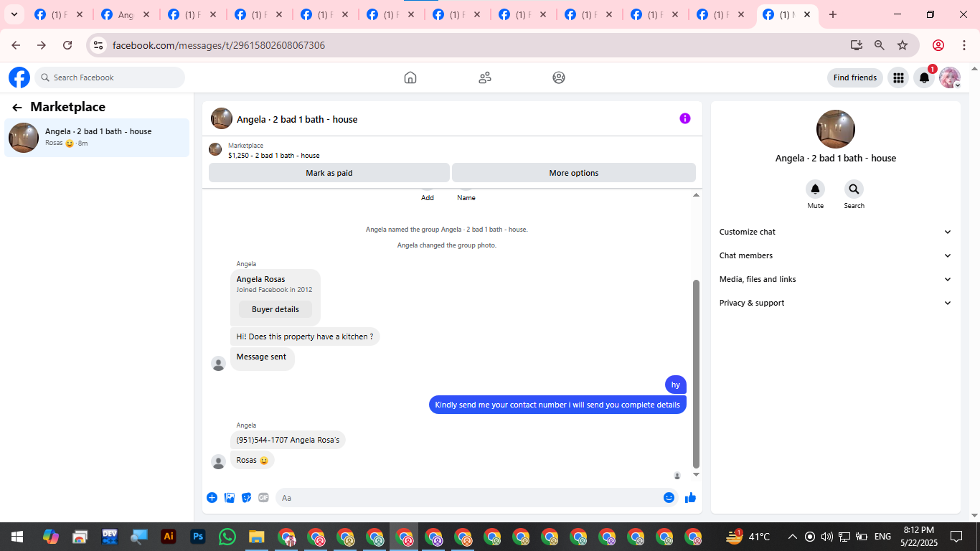Click the chat scroll-up arrow
The width and height of the screenshot is (980, 551).
click(696, 195)
